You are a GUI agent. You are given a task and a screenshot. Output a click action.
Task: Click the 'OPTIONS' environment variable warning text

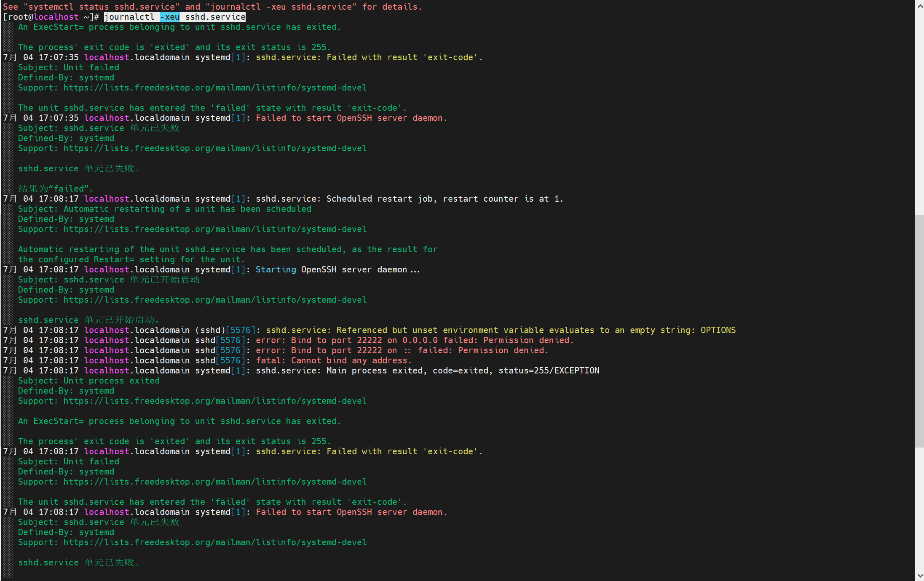point(718,330)
